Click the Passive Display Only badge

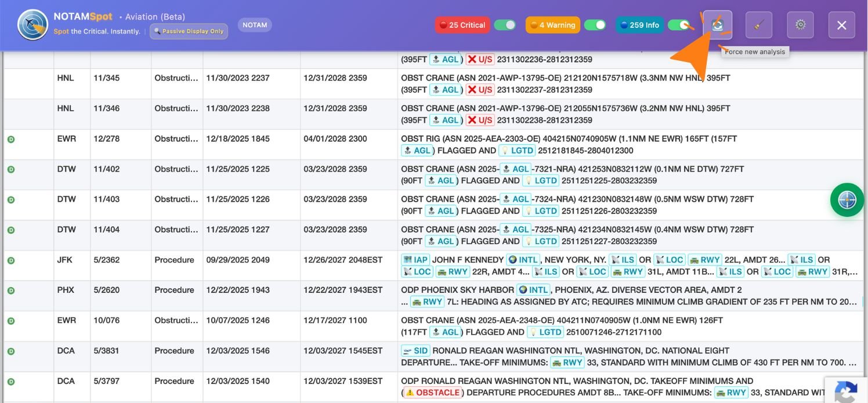click(189, 31)
